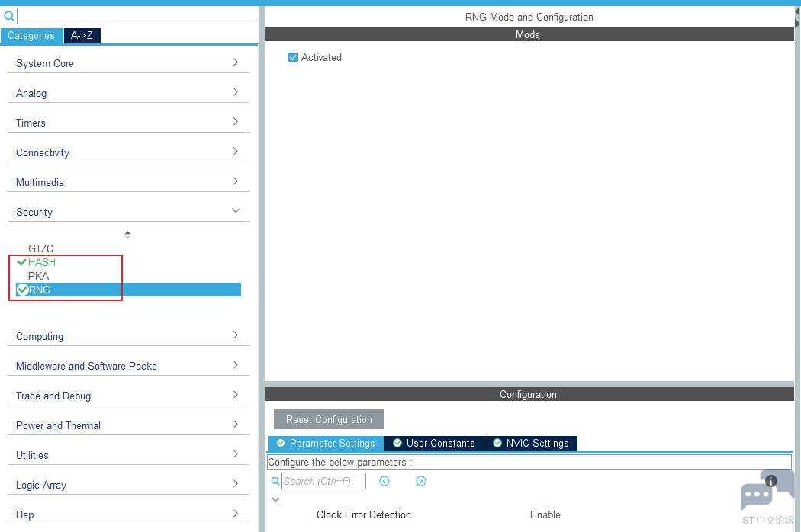Collapse the parameter group chevron
Viewport: 801px width, 532px height.
coord(275,499)
